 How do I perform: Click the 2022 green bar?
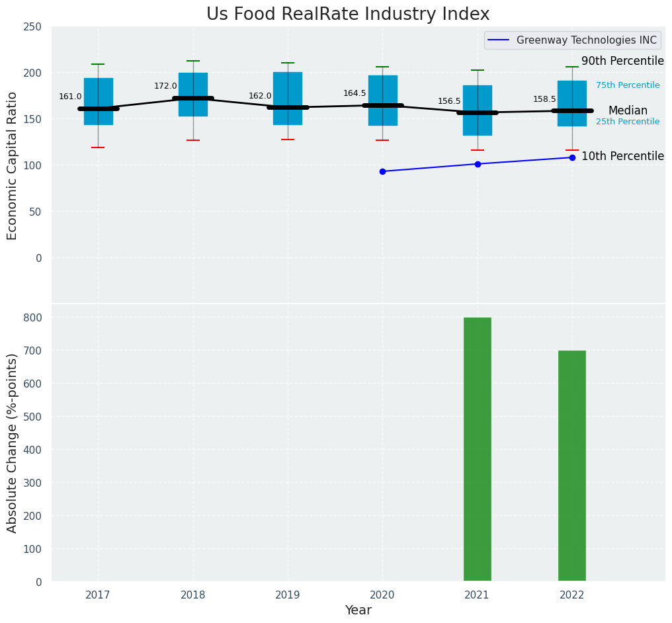click(x=571, y=466)
